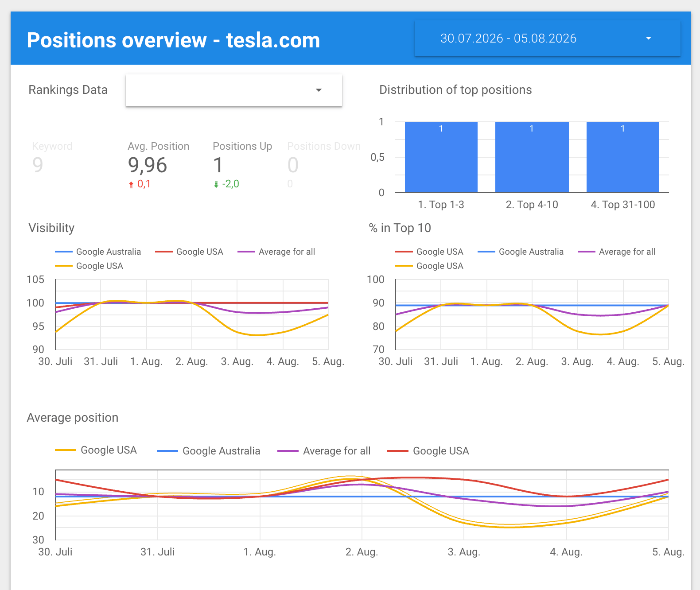Toggle yellow Google USA legend in Visibility chart

[x=89, y=266]
